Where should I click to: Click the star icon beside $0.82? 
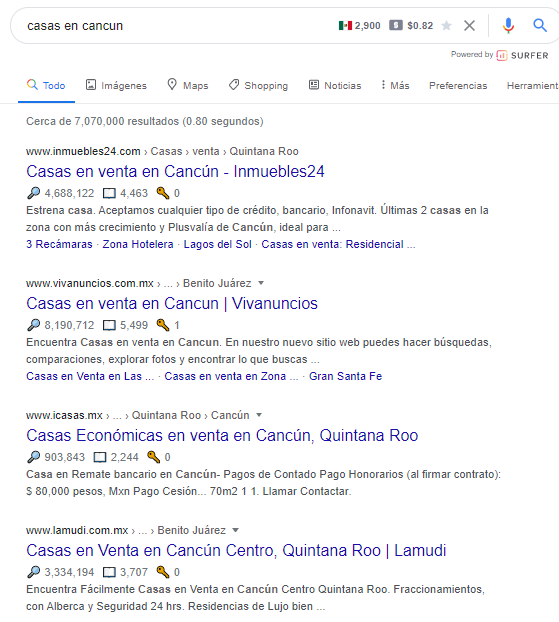coord(446,26)
